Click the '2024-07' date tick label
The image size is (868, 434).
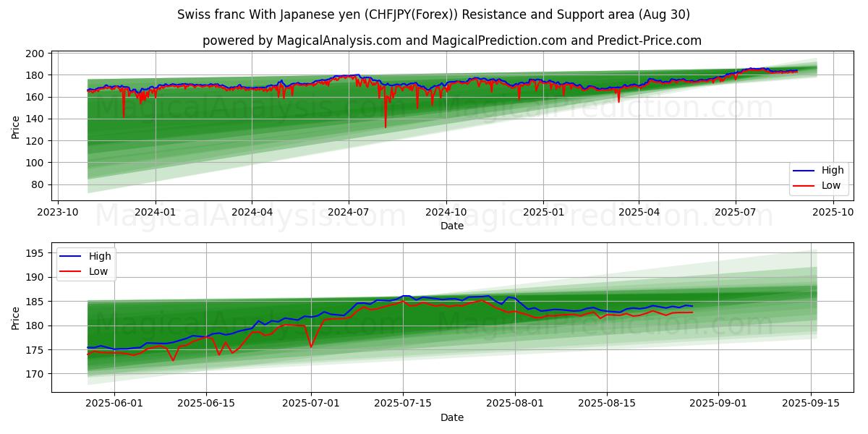tap(349, 212)
